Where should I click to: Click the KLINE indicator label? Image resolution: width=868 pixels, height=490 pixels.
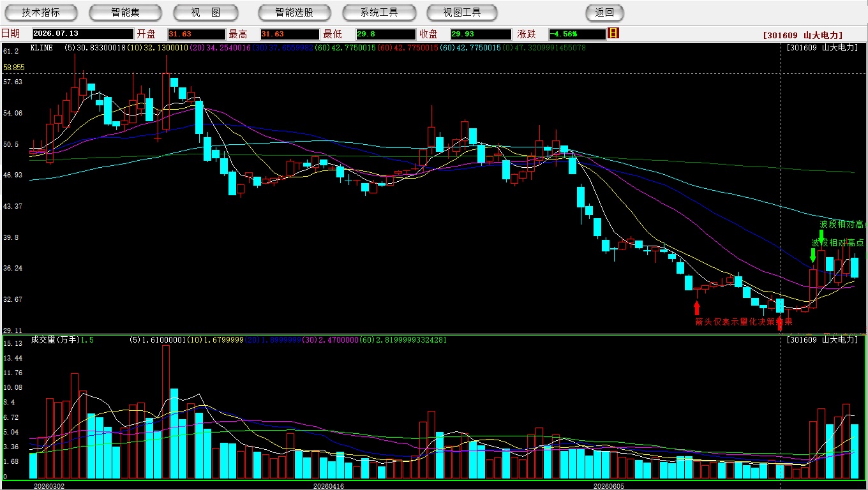[43, 48]
